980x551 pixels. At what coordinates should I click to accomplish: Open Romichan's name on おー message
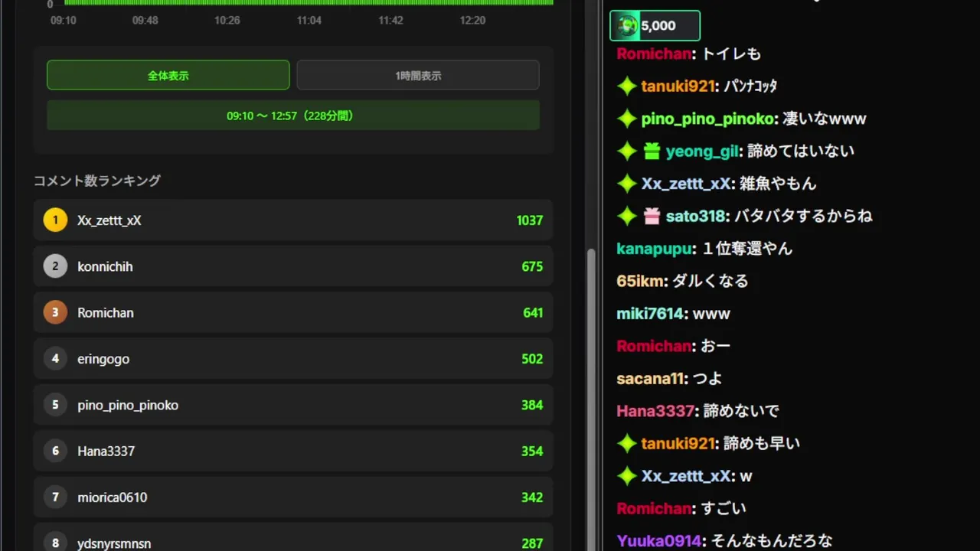pyautogui.click(x=655, y=346)
